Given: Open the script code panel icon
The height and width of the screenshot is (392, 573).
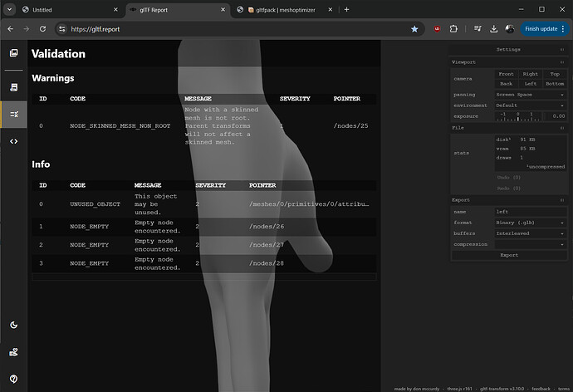Looking at the screenshot, I should coord(13,141).
